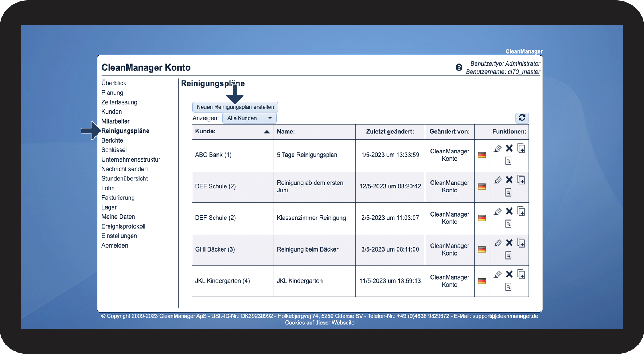Image resolution: width=644 pixels, height=354 pixels.
Task: Click Neuen Reinigungsplan erstellen button
Action: [x=235, y=107]
